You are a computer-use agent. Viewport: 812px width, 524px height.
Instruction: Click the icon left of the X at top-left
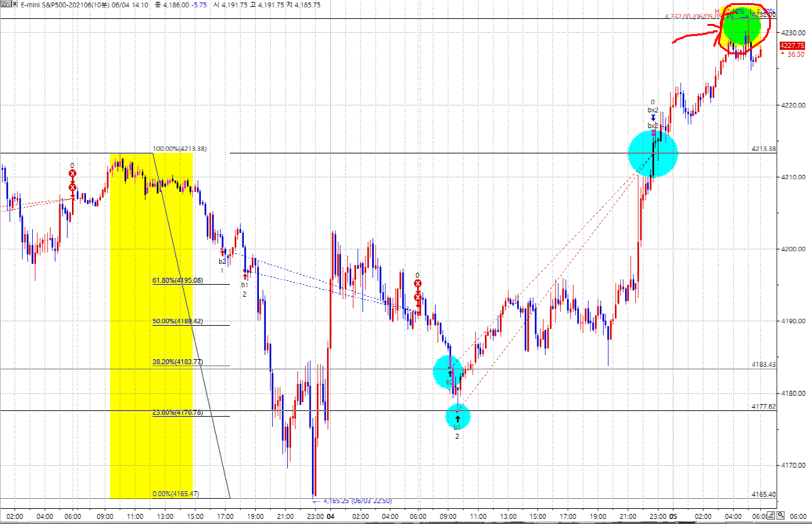(x=5, y=5)
